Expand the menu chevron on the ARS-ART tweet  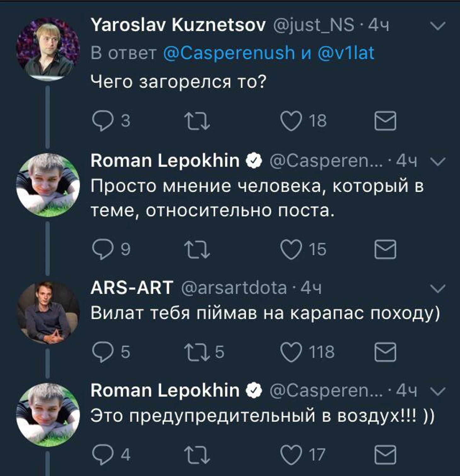point(438,288)
